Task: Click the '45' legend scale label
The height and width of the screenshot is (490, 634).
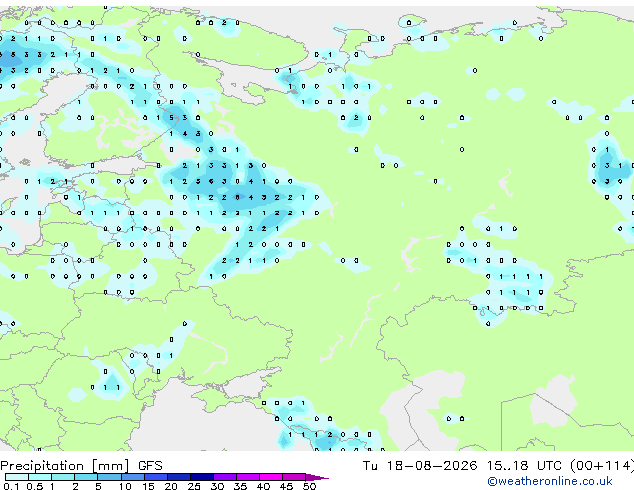Action: pyautogui.click(x=286, y=486)
